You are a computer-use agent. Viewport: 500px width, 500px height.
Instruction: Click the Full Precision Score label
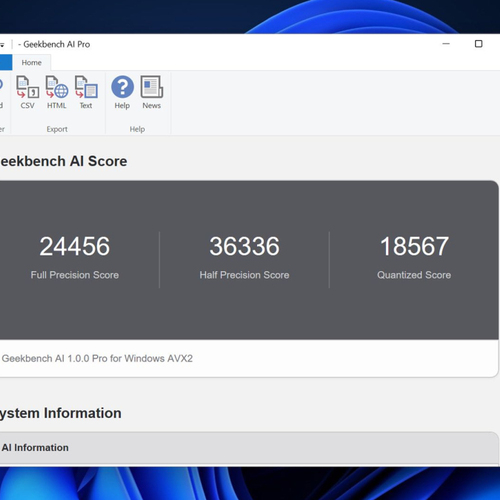coord(75,275)
